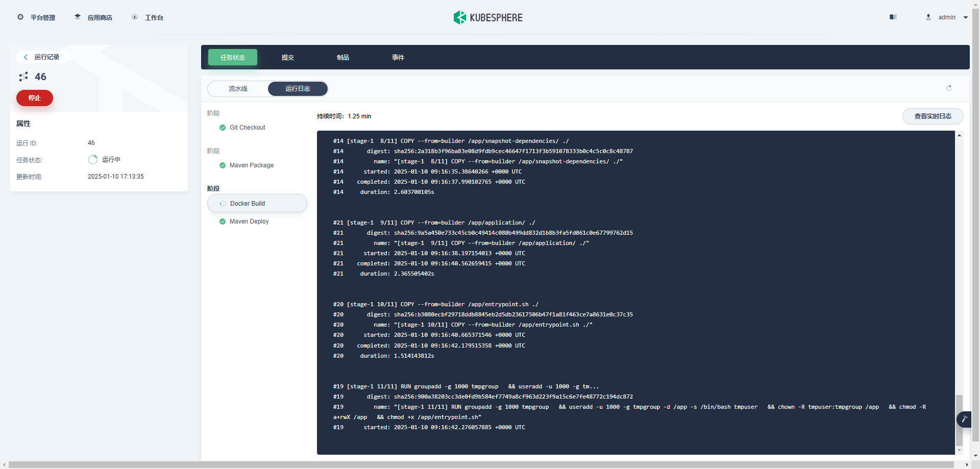Click 应用商店 menu label
The height and width of the screenshot is (469, 980).
point(100,17)
